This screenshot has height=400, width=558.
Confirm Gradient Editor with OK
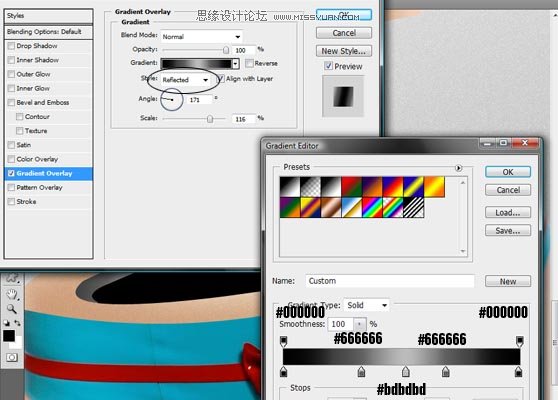click(508, 172)
